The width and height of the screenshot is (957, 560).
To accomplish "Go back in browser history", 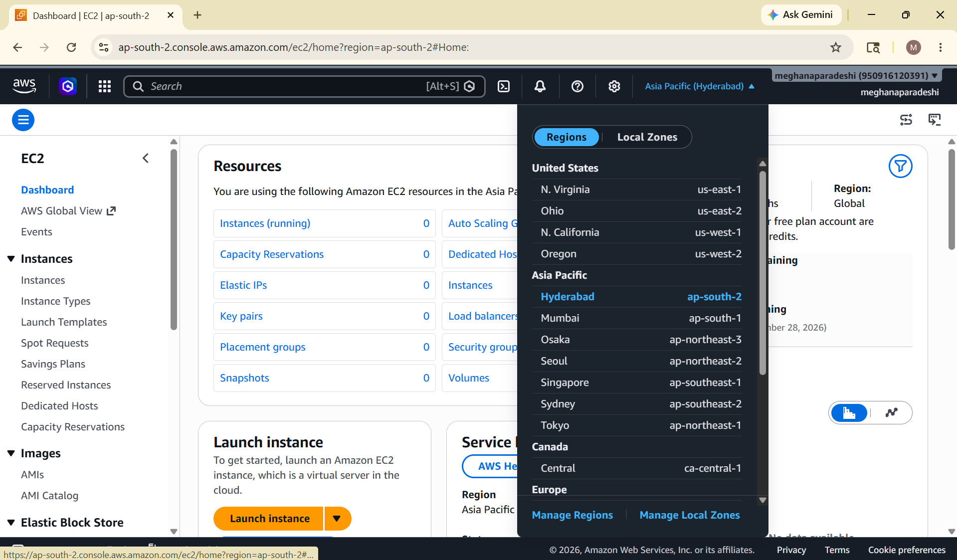I will (17, 47).
